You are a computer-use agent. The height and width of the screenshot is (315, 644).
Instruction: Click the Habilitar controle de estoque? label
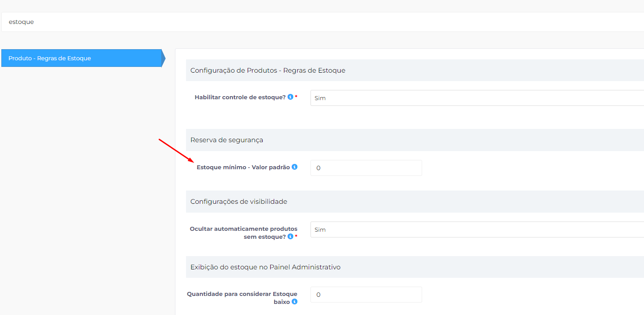point(241,97)
